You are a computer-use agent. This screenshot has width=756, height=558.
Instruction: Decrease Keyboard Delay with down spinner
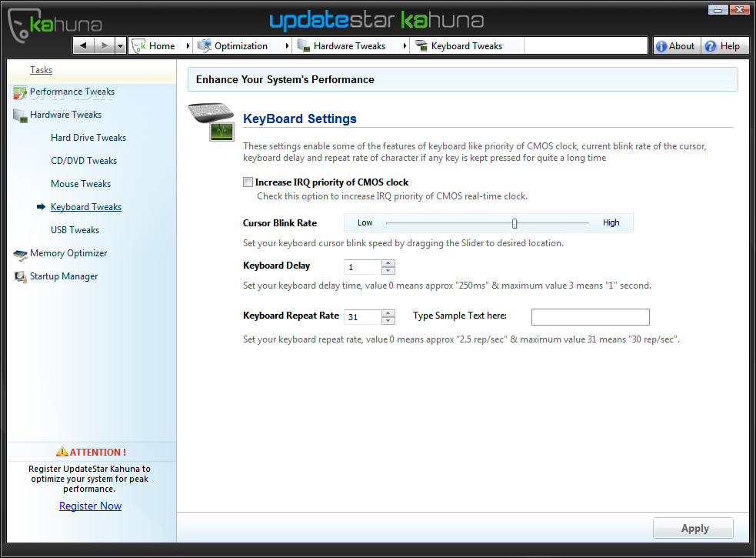point(388,271)
